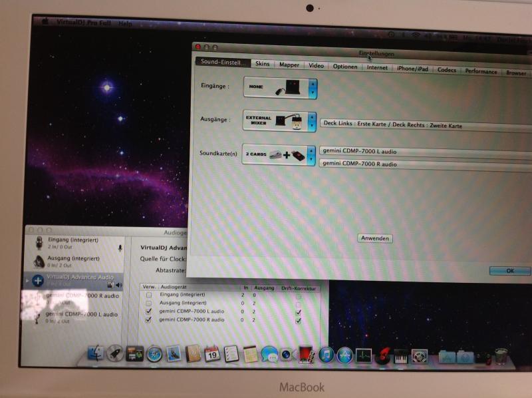The image size is (532, 398).
Task: Open the second blue folder in dock
Action: (x=465, y=357)
